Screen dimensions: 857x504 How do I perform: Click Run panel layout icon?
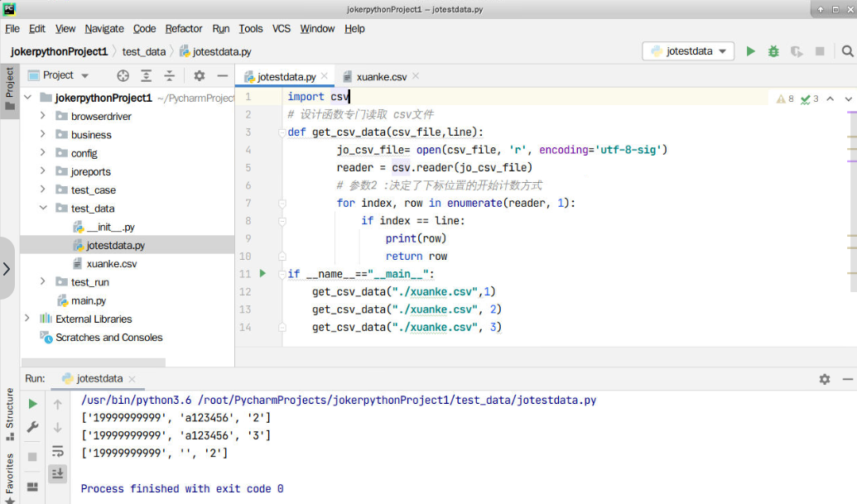point(32,487)
